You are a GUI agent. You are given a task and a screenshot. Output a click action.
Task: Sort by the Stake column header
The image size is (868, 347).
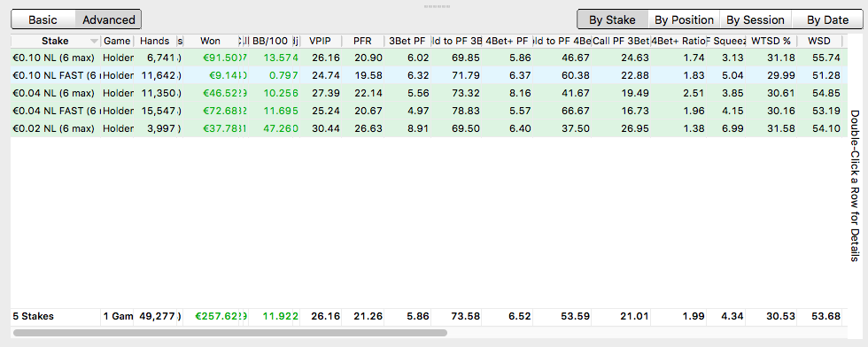pos(55,41)
